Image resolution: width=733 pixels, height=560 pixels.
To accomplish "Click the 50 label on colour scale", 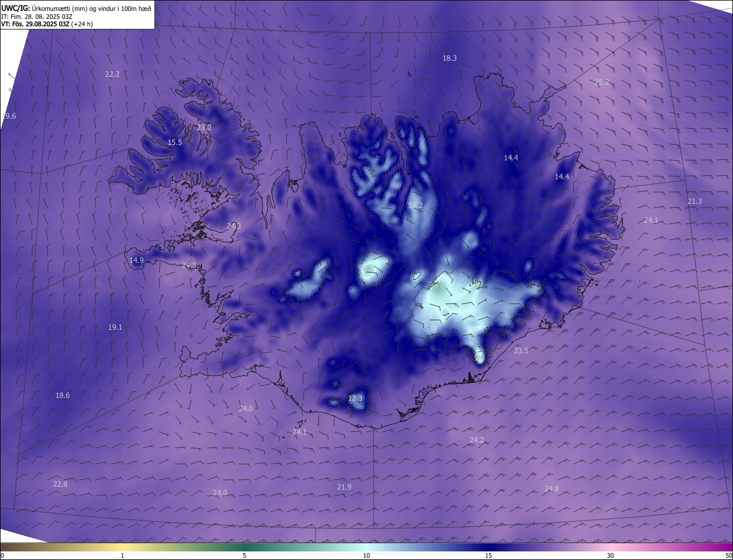I will (x=728, y=555).
